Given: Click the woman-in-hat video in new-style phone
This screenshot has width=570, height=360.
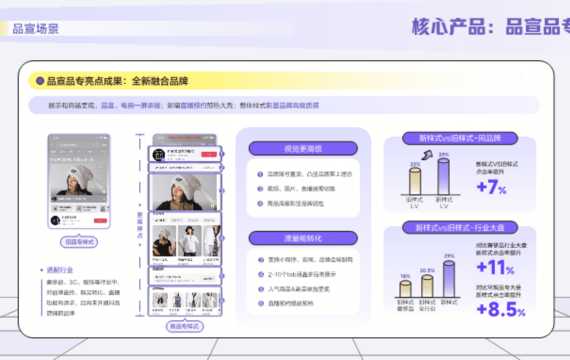Looking at the screenshot, I should point(185,192).
